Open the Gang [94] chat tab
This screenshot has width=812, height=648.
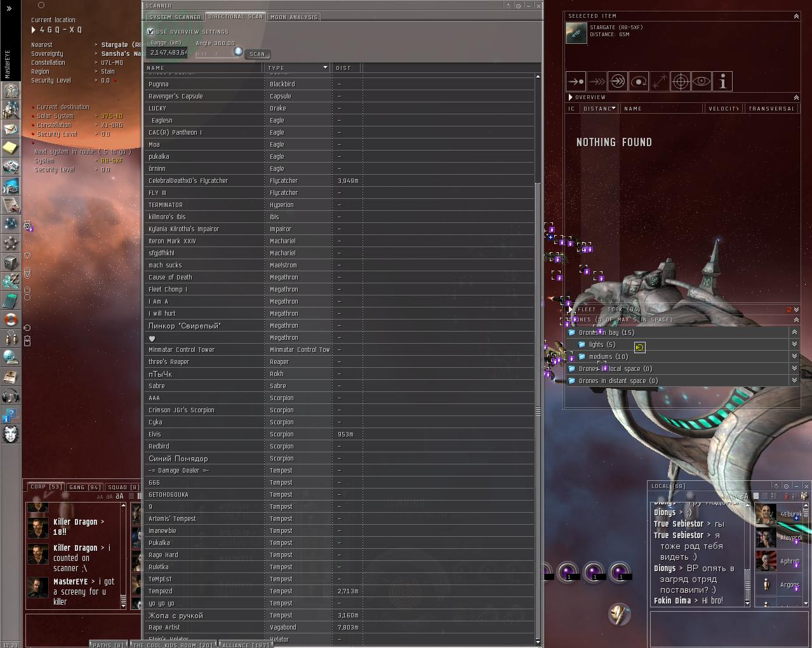[85, 487]
